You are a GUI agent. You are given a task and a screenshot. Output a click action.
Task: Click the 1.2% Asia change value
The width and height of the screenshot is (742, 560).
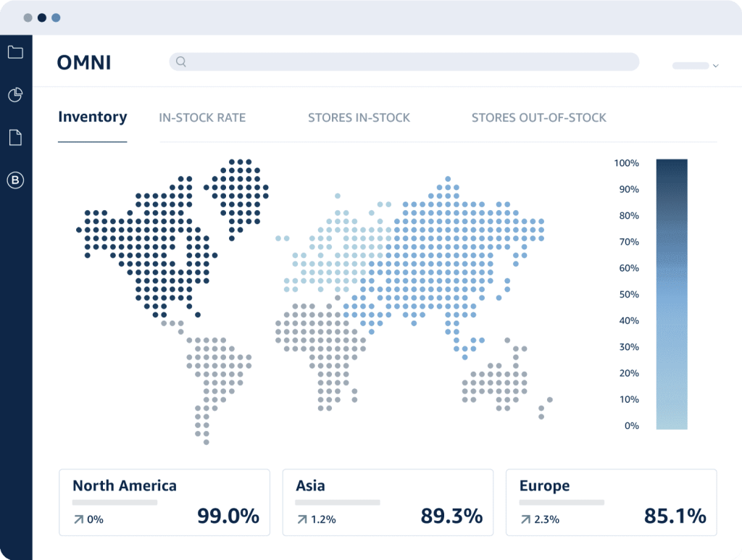coord(324,520)
